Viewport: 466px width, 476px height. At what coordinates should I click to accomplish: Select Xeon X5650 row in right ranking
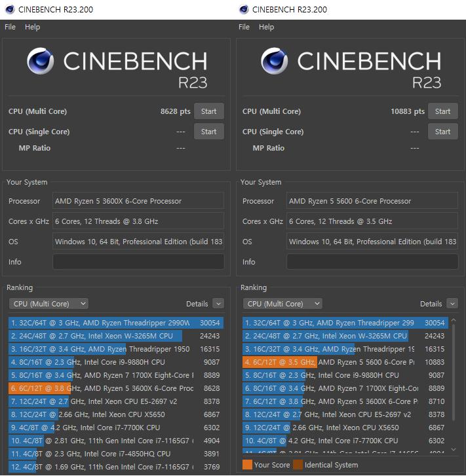pyautogui.click(x=345, y=427)
